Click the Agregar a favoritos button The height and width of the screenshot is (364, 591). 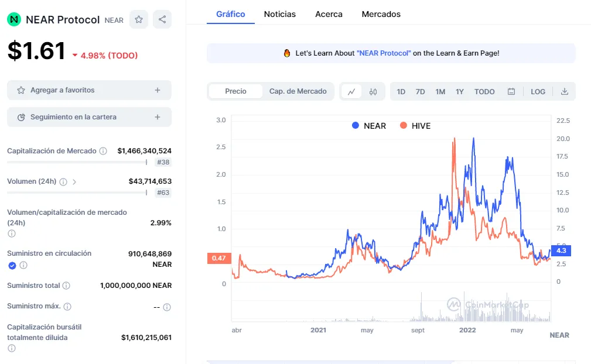(90, 90)
